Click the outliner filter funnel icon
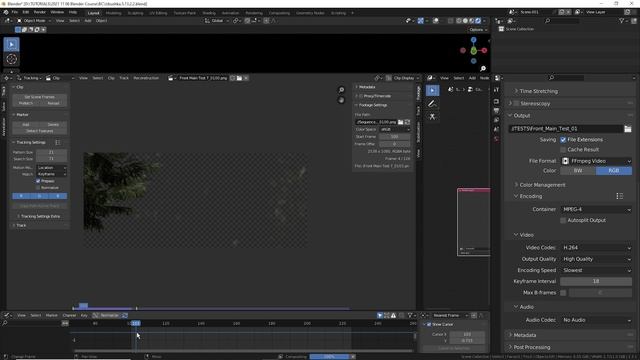The height and width of the screenshot is (360, 640). coord(621,21)
